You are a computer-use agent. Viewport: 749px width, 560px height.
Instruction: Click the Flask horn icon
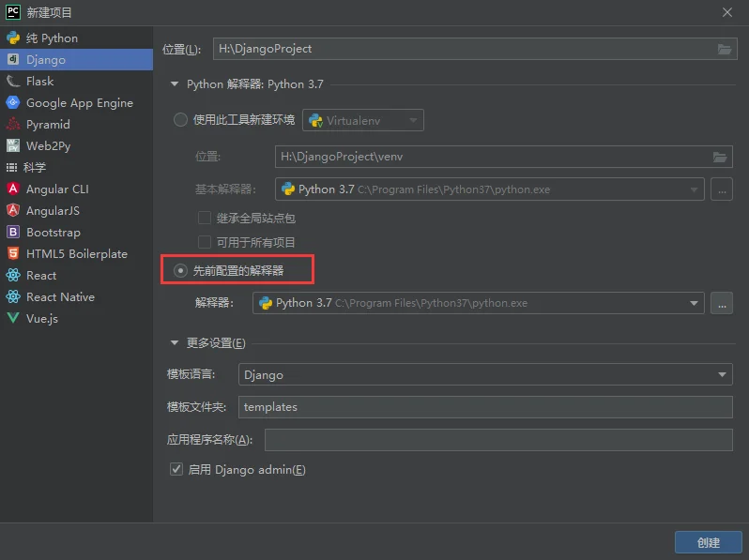tap(13, 82)
